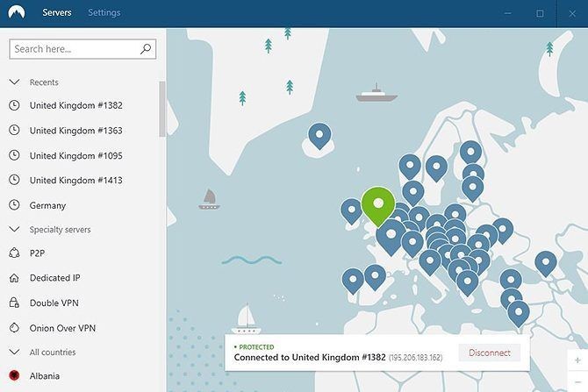
Task: Close the NordVPN window
Action: pyautogui.click(x=572, y=13)
